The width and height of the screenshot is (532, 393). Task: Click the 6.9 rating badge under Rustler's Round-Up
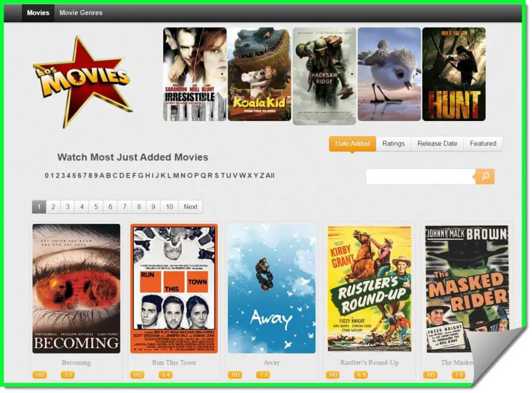(361, 374)
